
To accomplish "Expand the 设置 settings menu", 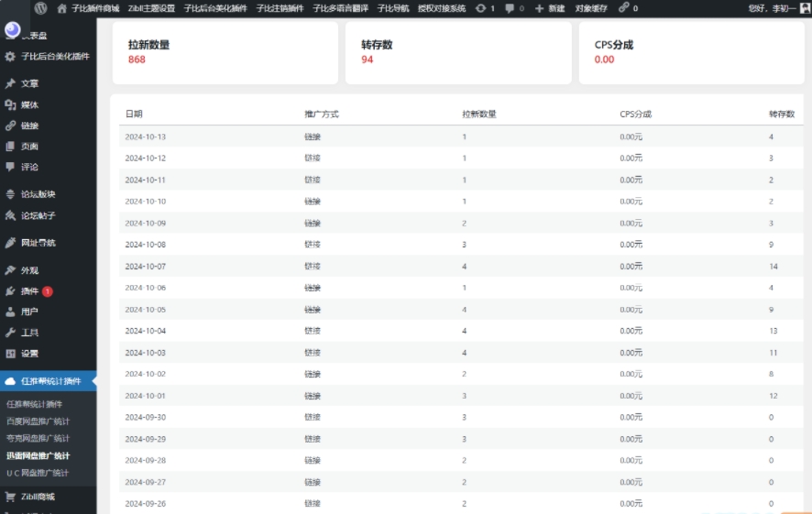I will tap(29, 354).
